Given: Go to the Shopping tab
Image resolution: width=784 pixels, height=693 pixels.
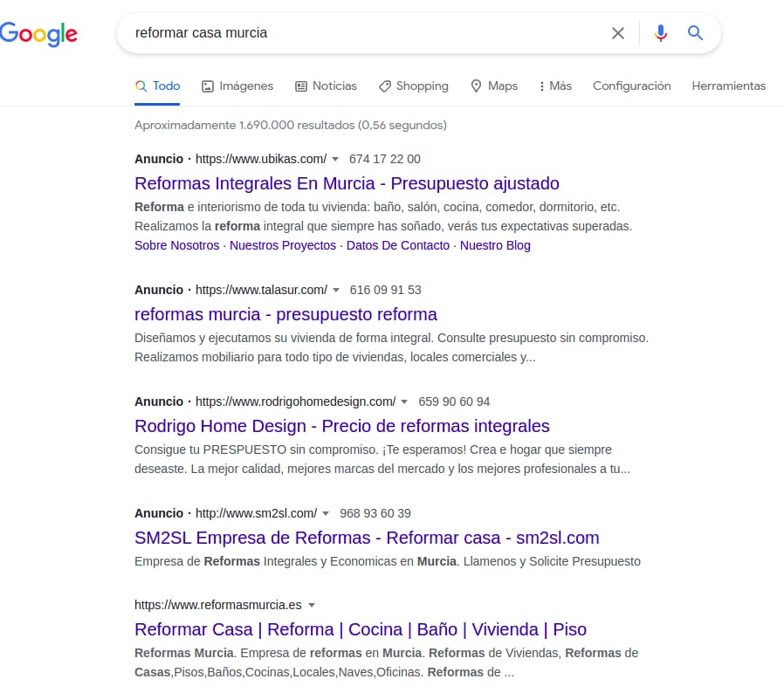Looking at the screenshot, I should click(x=414, y=86).
